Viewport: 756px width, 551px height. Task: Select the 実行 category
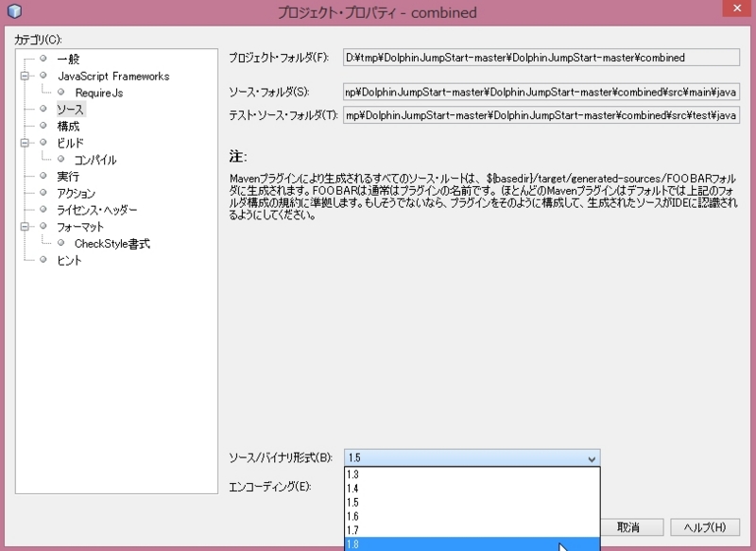tap(68, 177)
